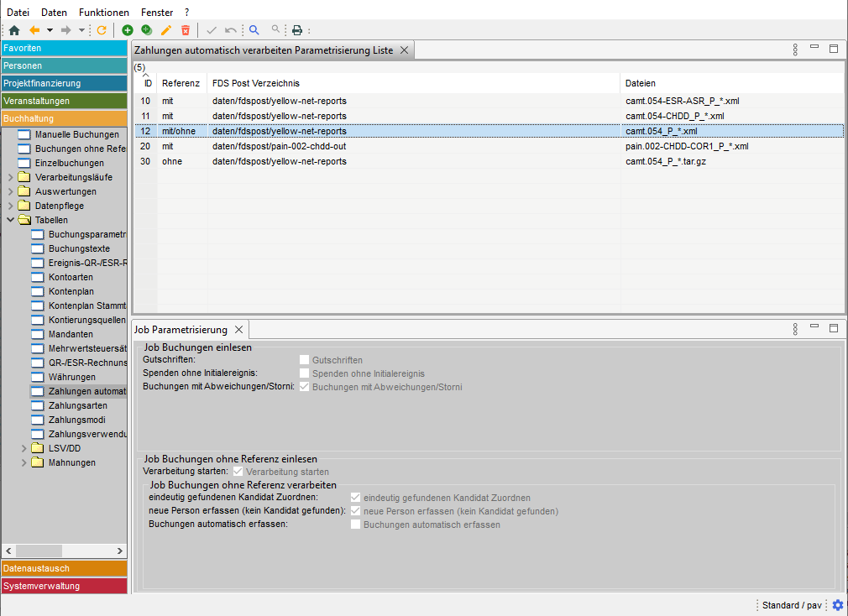The height and width of the screenshot is (616, 848).
Task: Click the green add new record icon
Action: pos(128,30)
